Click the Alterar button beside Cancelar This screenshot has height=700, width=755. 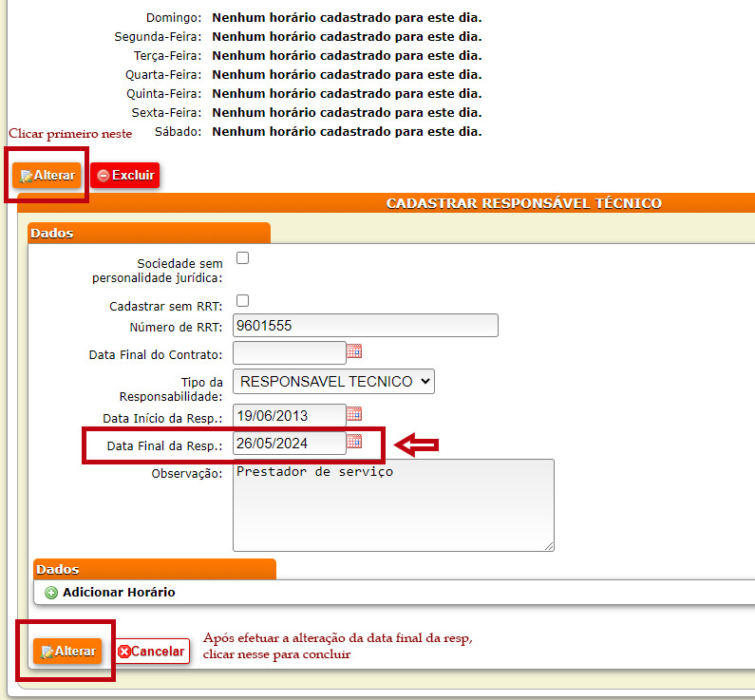click(x=67, y=652)
